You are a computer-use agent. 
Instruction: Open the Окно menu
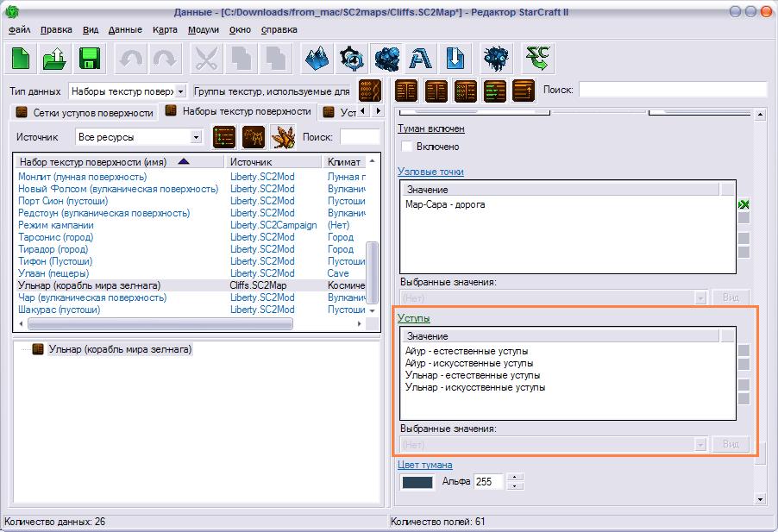pos(240,30)
